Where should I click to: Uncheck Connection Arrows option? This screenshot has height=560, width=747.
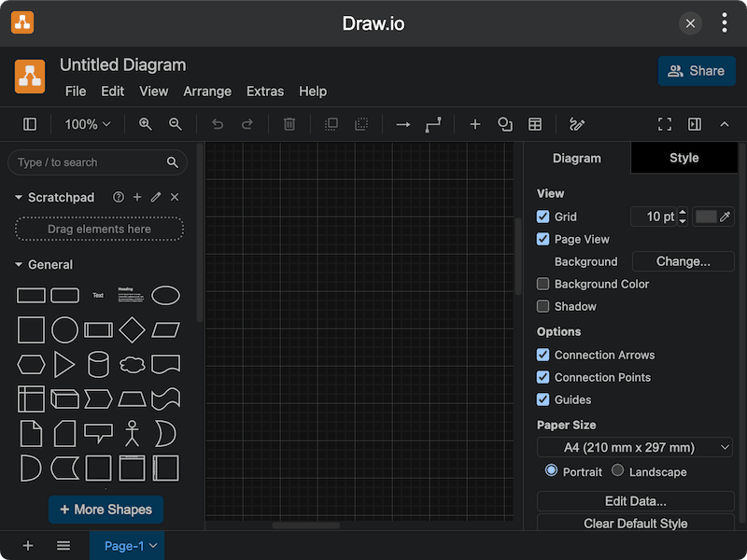coord(543,355)
